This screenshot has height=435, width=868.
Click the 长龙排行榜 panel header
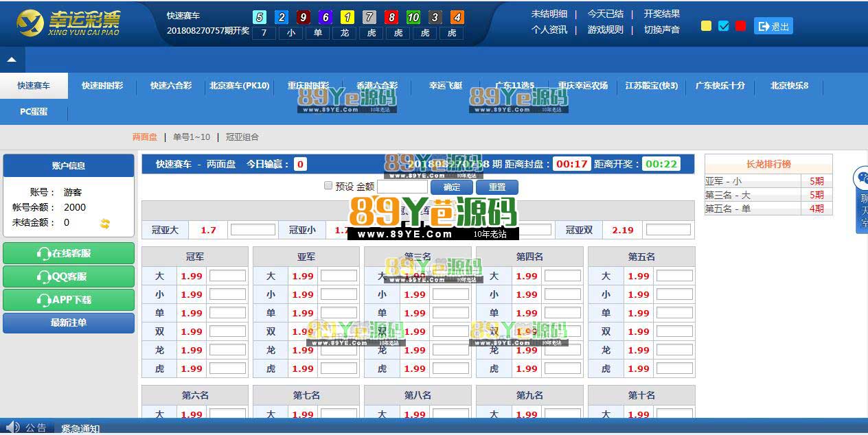(x=768, y=164)
